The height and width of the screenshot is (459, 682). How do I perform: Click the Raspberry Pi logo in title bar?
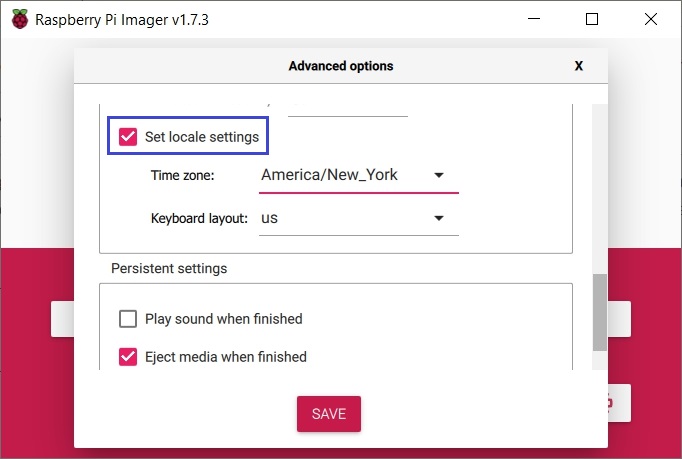click(x=18, y=19)
